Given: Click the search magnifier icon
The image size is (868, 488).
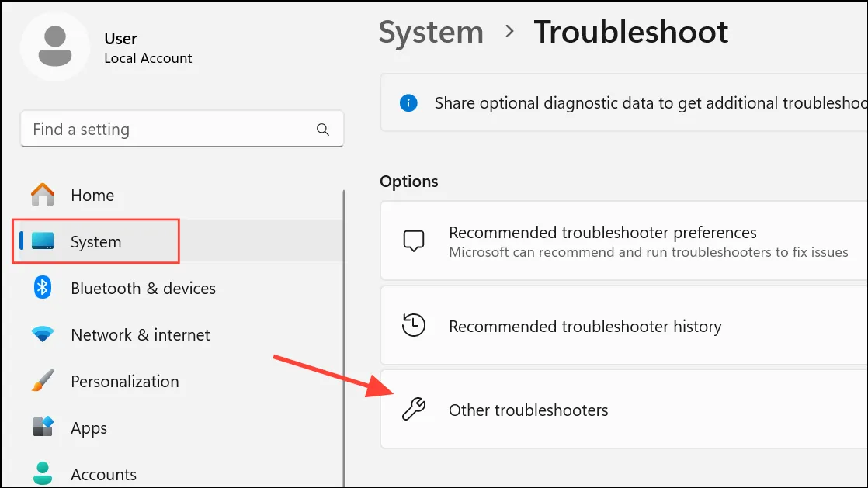Looking at the screenshot, I should point(323,130).
